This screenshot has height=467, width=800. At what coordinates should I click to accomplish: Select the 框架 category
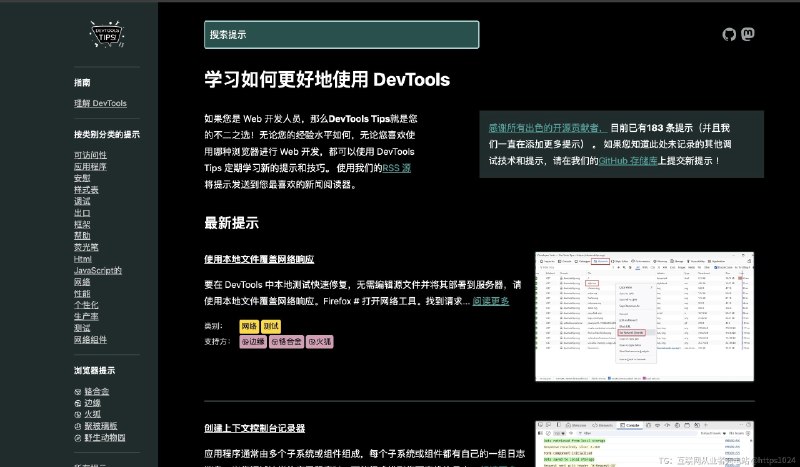(82, 224)
